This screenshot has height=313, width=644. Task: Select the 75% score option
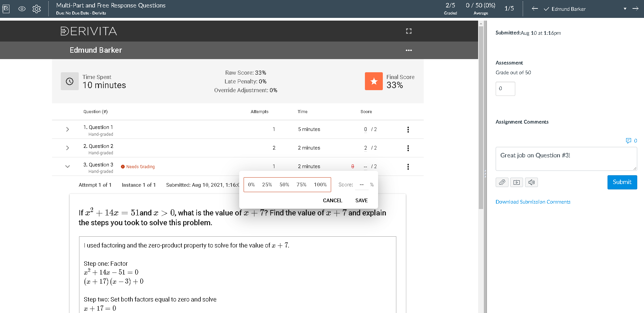point(301,185)
